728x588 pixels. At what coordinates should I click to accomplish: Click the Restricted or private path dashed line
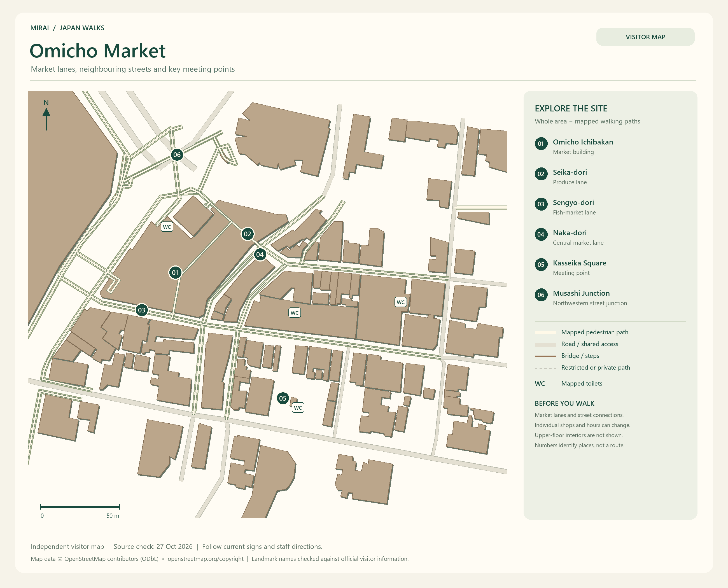point(545,368)
